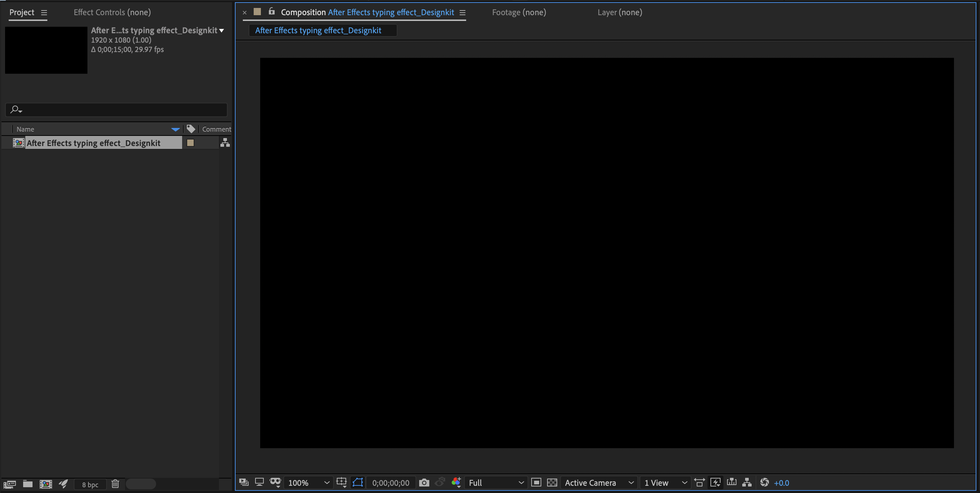Click the 0;00;00;00 current time display
Image resolution: width=980 pixels, height=493 pixels.
pyautogui.click(x=391, y=483)
